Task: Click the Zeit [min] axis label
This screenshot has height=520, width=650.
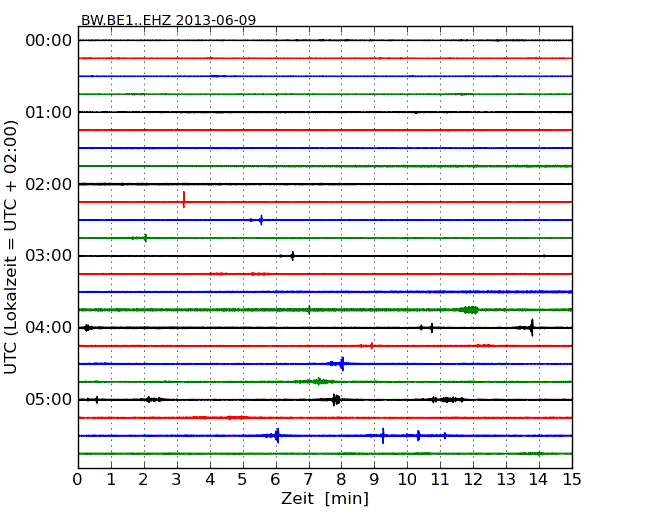Action: point(325,498)
